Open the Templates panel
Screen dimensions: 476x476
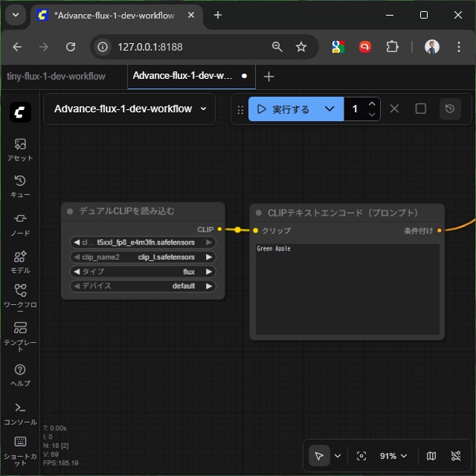[20, 334]
